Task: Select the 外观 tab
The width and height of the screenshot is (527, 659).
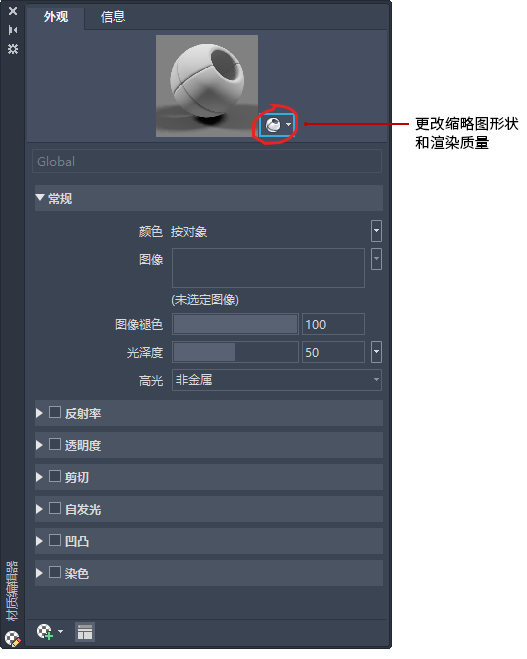Action: [56, 17]
